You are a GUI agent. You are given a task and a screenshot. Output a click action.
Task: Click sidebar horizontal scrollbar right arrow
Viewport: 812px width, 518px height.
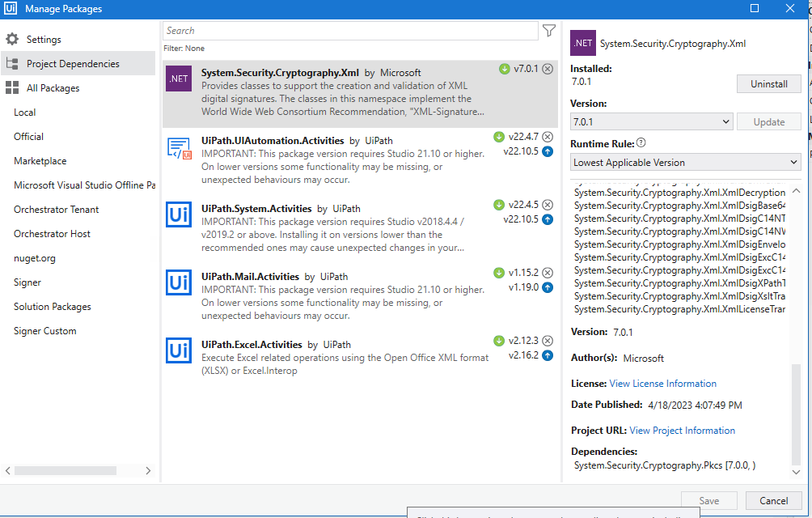click(148, 471)
